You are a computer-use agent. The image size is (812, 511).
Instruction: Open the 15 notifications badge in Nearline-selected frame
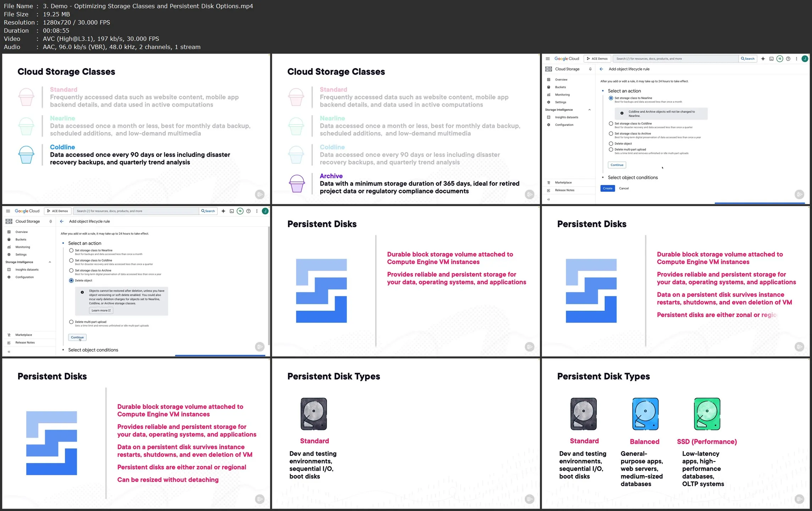(x=780, y=59)
